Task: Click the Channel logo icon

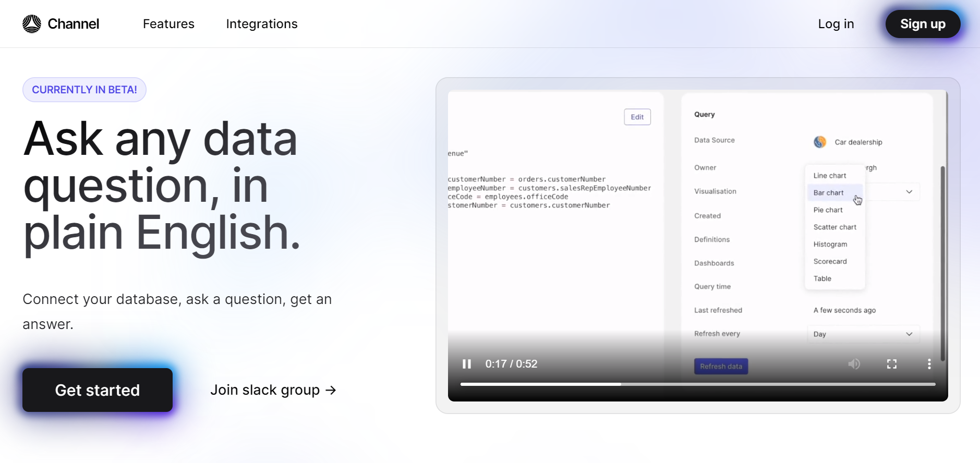Action: pos(32,24)
